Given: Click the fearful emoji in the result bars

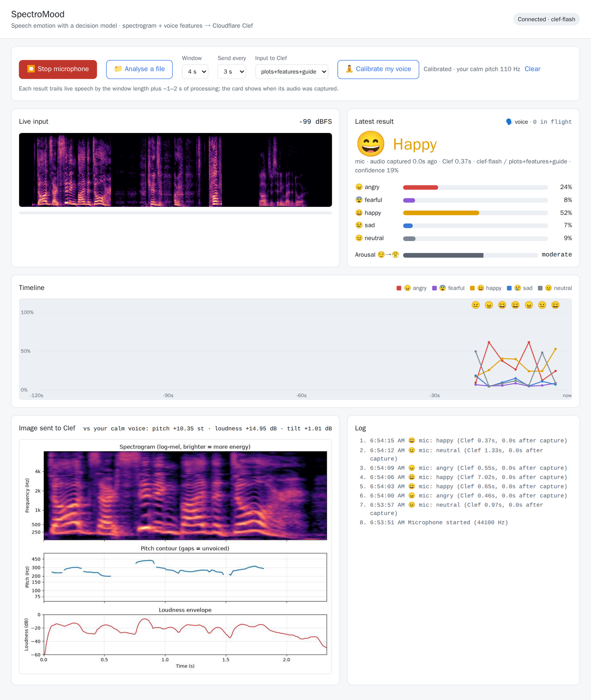Looking at the screenshot, I should click(359, 200).
